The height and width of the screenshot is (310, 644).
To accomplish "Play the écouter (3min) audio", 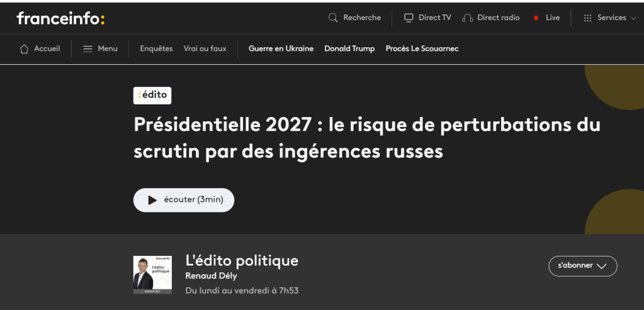I will tap(183, 200).
